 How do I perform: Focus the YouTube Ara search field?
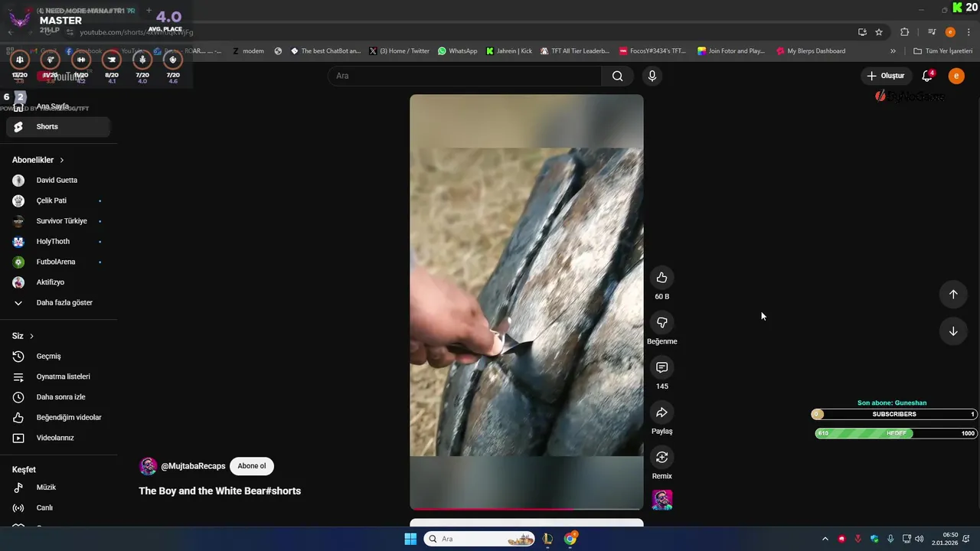[x=465, y=76]
